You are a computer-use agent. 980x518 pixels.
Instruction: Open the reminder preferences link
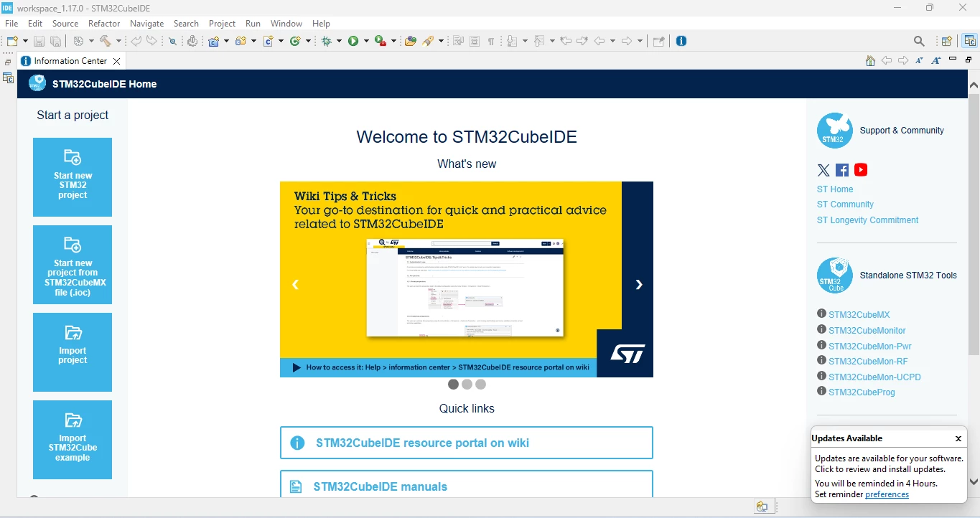(887, 494)
